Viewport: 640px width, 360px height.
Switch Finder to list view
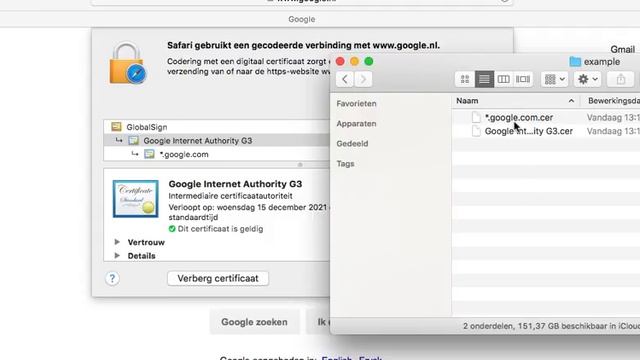484,79
